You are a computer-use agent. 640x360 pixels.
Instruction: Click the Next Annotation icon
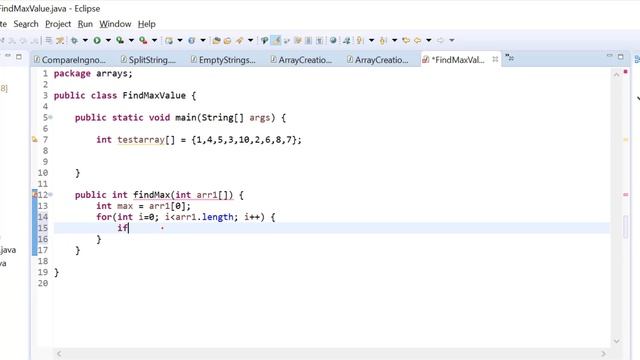360,40
